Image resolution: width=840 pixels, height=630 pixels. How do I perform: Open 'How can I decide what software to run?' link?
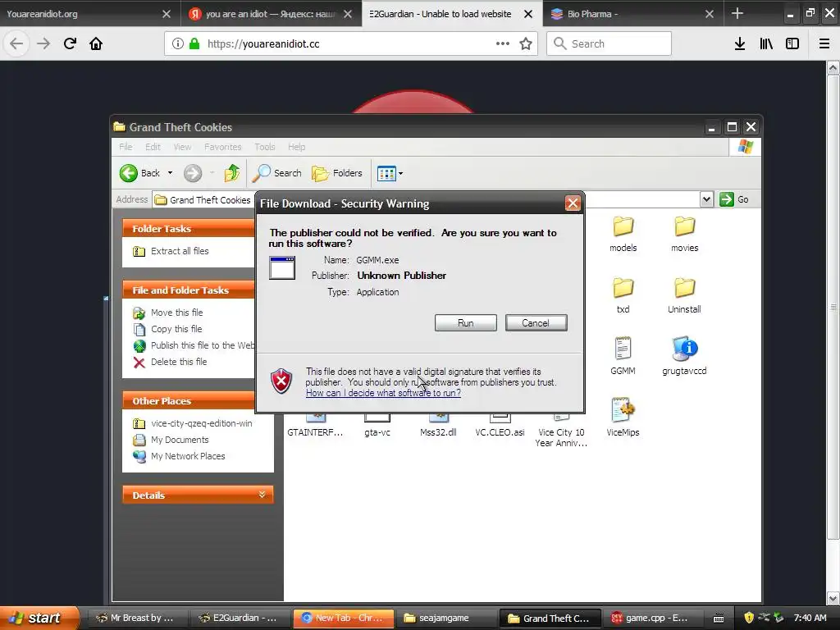click(383, 393)
